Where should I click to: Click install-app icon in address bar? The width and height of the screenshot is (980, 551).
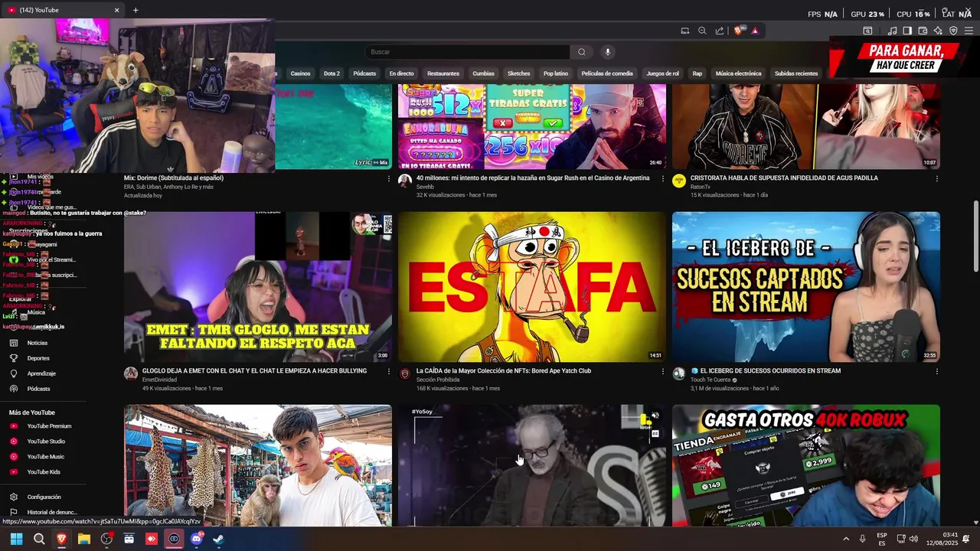coord(685,31)
